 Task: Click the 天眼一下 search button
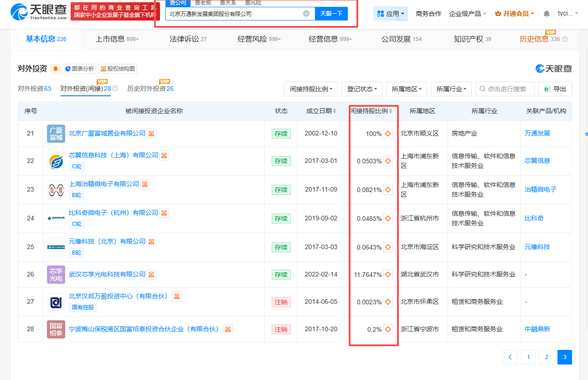(331, 14)
